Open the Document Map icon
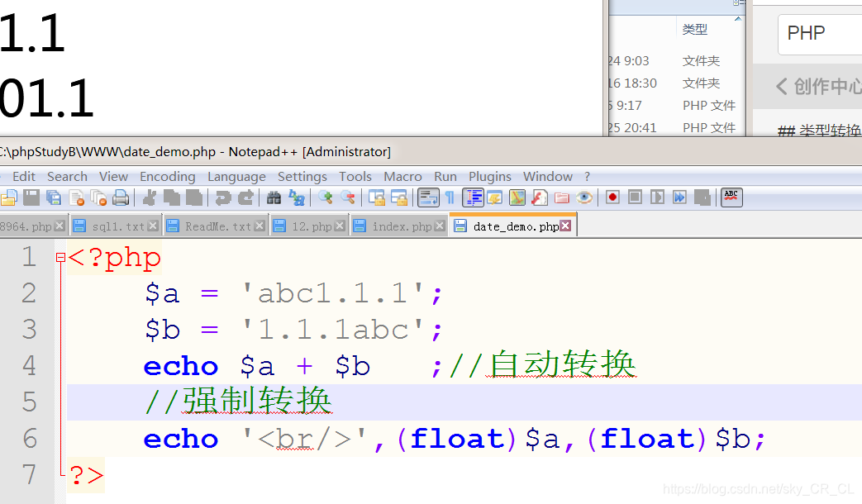This screenshot has height=504, width=862. click(517, 197)
